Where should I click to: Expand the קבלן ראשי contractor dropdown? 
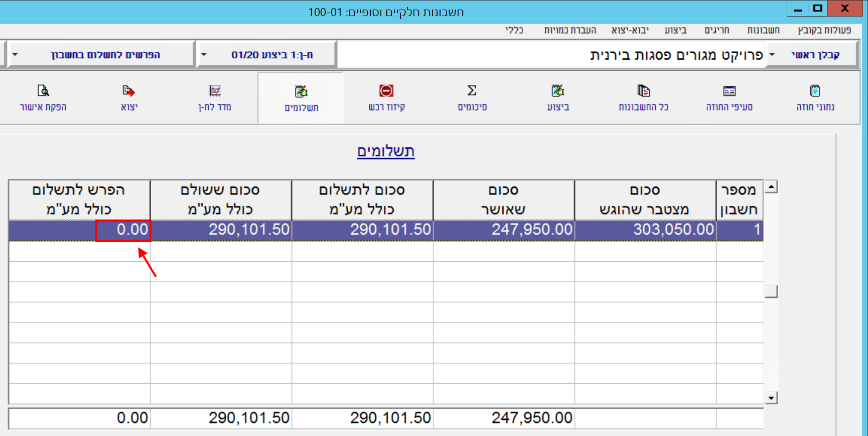tap(772, 54)
